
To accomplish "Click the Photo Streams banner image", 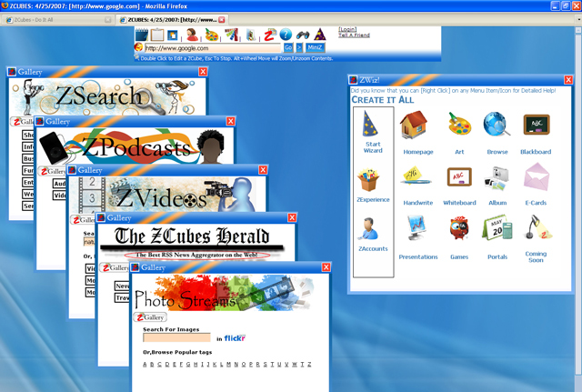I will (225, 292).
